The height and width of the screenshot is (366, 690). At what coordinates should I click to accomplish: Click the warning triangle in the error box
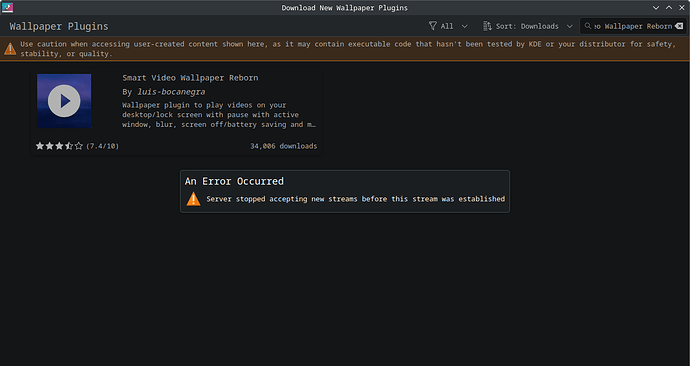click(193, 199)
